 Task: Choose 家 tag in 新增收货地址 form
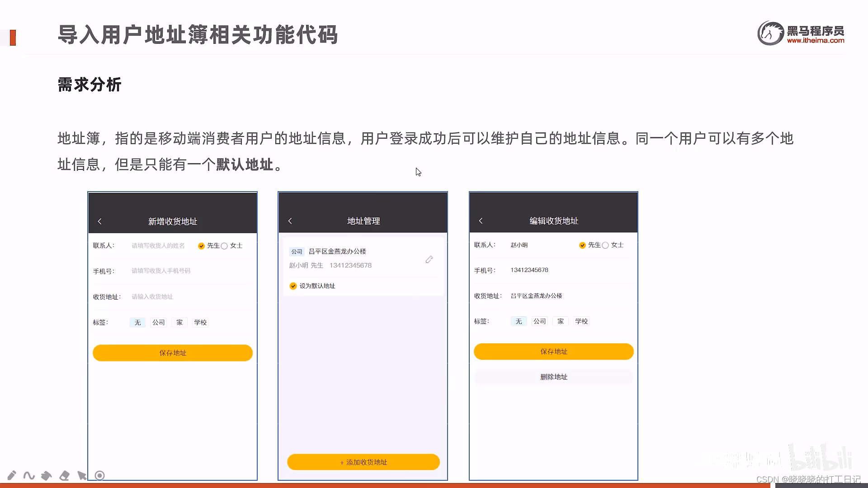pos(179,323)
